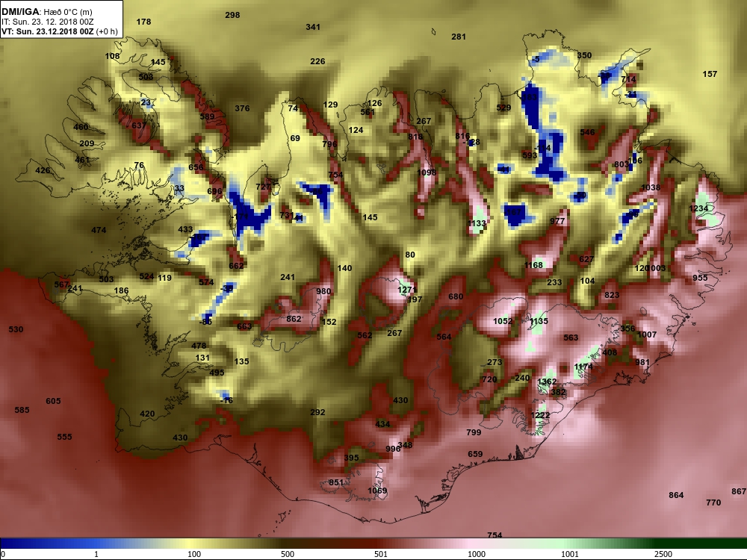Click the map value '864'
The image size is (747, 560).
pyautogui.click(x=676, y=495)
